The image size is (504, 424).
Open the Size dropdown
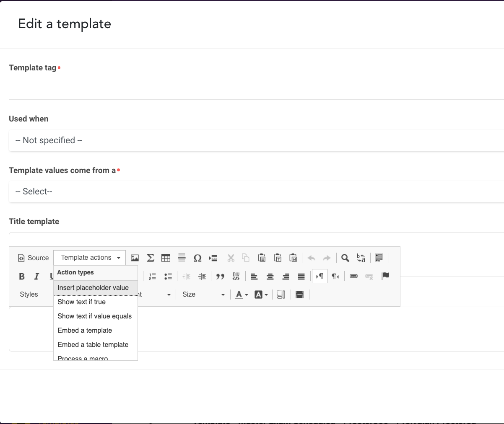(x=203, y=295)
